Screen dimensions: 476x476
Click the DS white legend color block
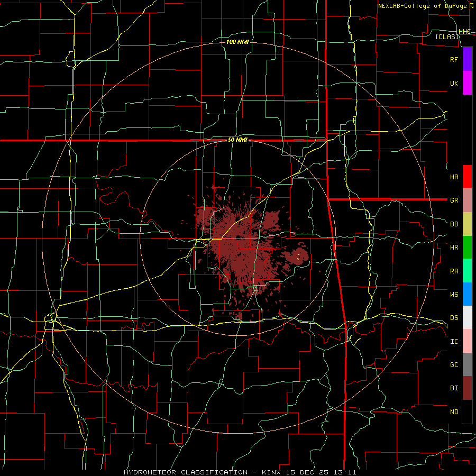[467, 317]
